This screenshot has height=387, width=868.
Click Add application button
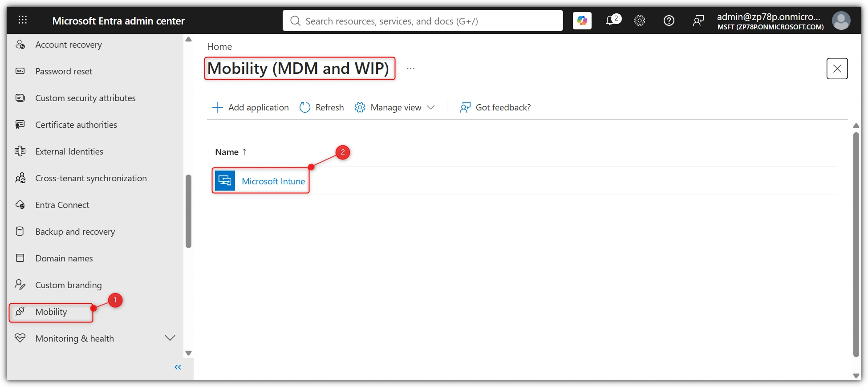(x=251, y=107)
